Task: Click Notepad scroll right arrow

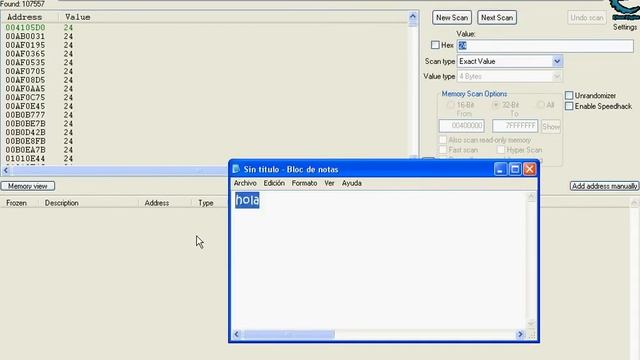Action: tap(520, 334)
